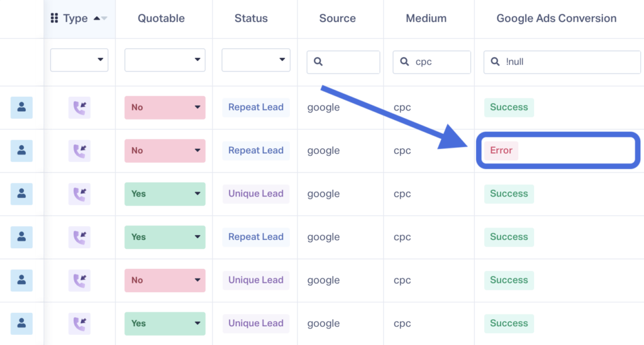Click the Google Ads filter containing !null
The height and width of the screenshot is (345, 644).
562,62
